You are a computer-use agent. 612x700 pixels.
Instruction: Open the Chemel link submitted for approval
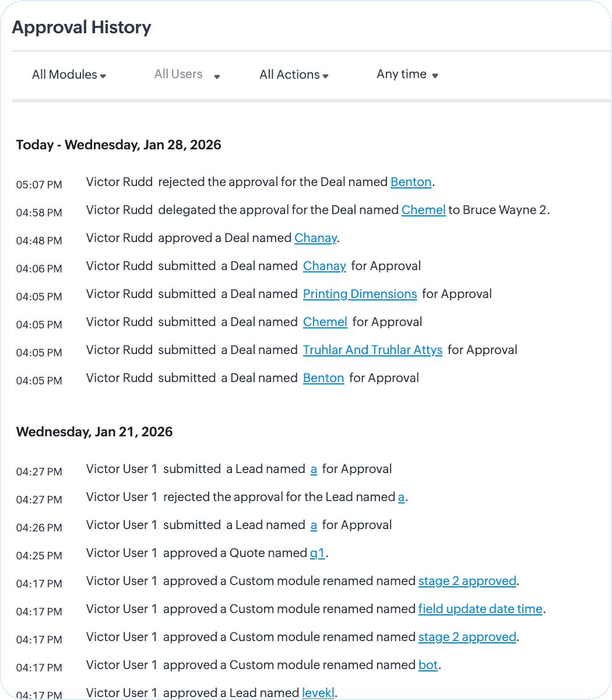click(x=325, y=322)
